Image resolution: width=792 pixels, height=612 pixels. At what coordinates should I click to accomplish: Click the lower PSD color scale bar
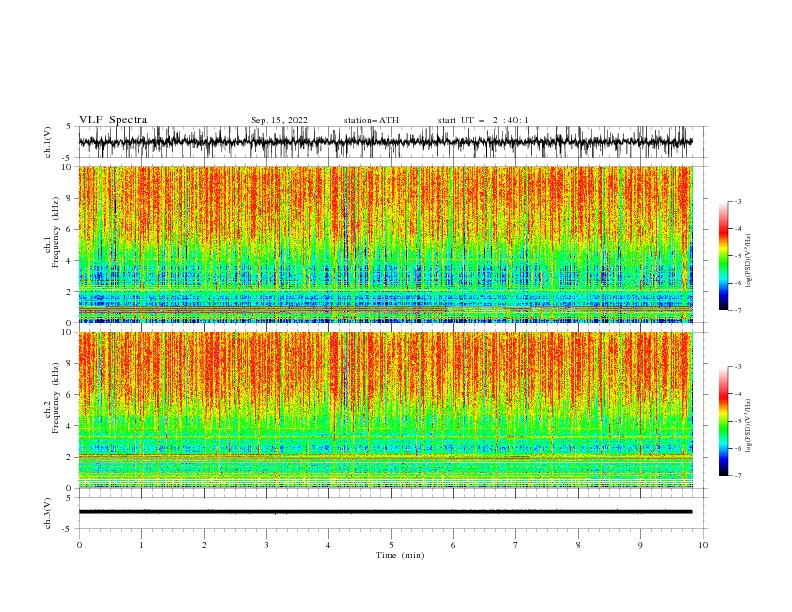[723, 421]
